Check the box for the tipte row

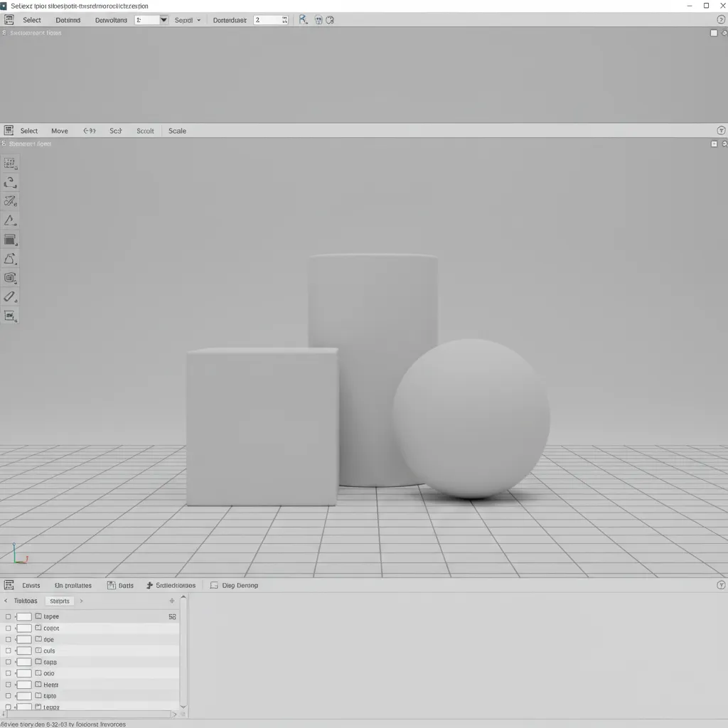[8, 696]
